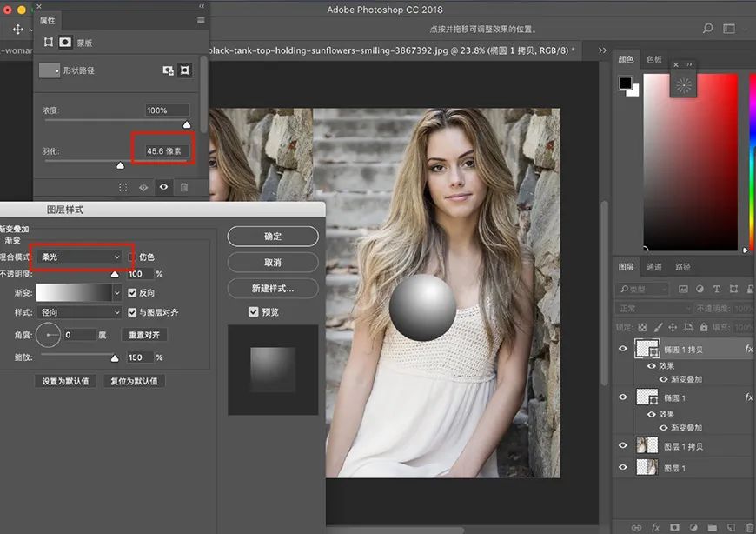Collapse the Properties panel double arrow
756x534 pixels.
pos(202,6)
